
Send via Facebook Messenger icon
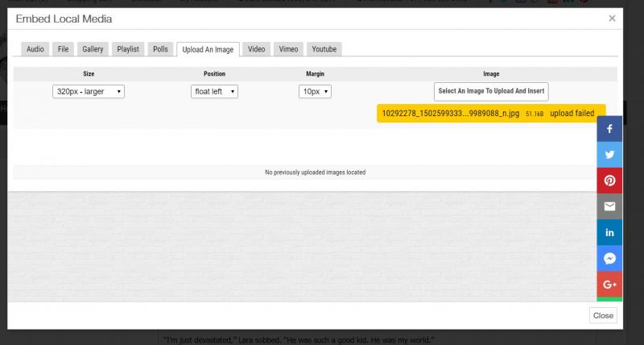[609, 259]
